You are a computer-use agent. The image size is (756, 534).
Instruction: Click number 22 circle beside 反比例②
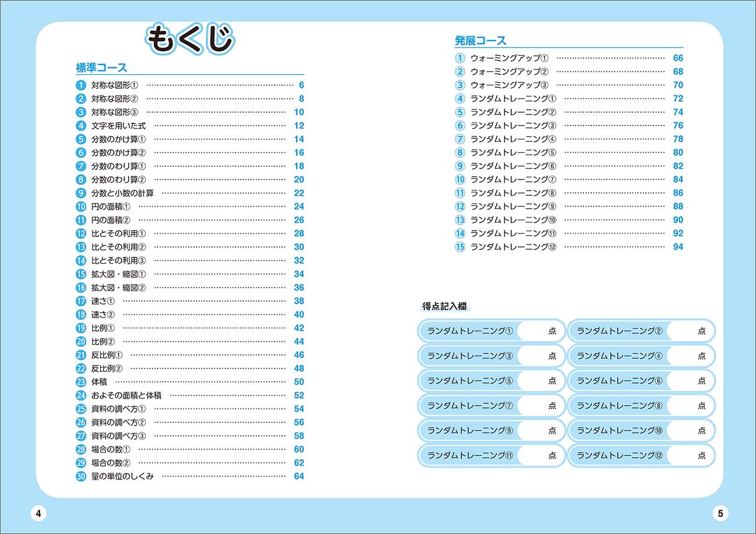(x=81, y=368)
